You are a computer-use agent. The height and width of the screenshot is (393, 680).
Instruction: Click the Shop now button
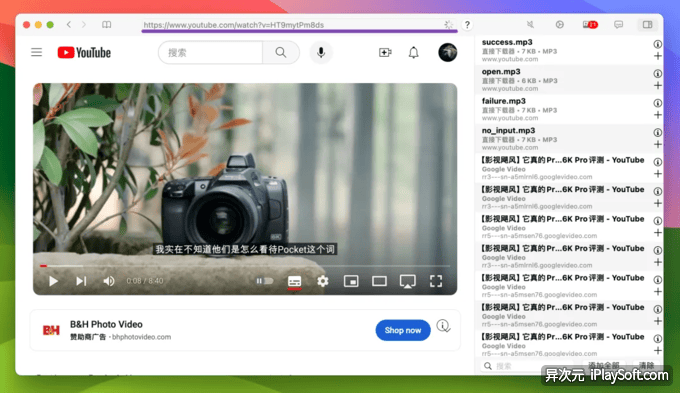click(x=403, y=330)
